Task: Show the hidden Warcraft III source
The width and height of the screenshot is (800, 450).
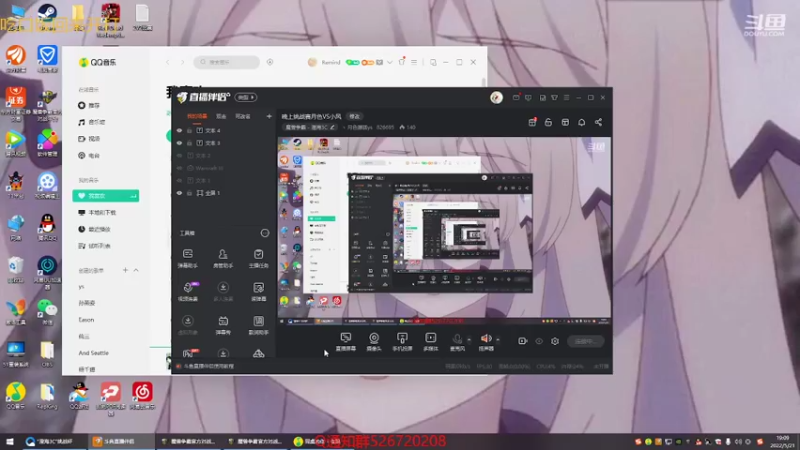Action: click(x=179, y=168)
